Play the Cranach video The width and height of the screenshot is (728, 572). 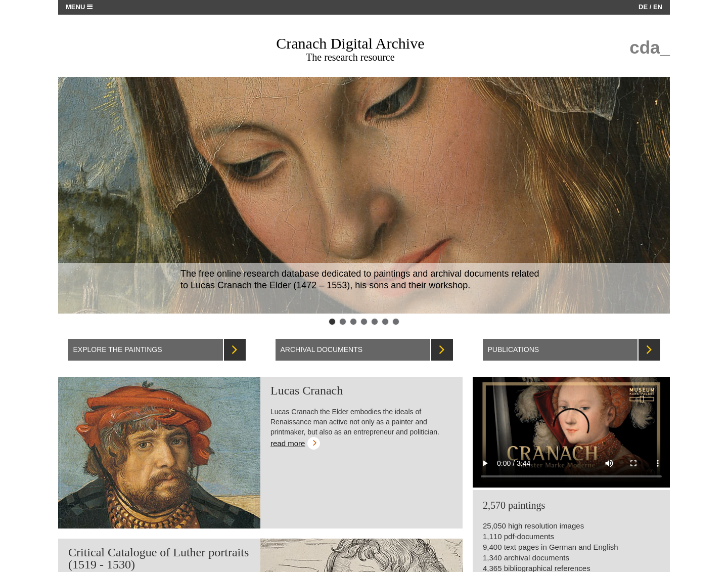click(x=485, y=463)
